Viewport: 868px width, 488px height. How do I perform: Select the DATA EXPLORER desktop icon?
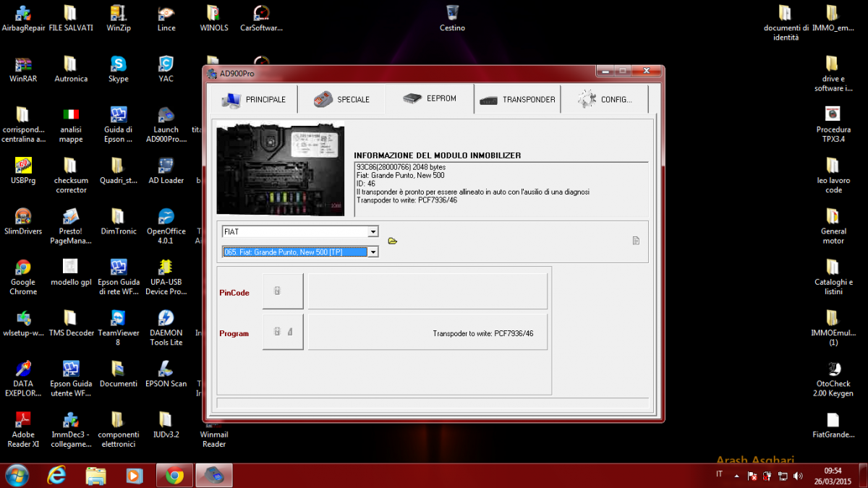(23, 379)
